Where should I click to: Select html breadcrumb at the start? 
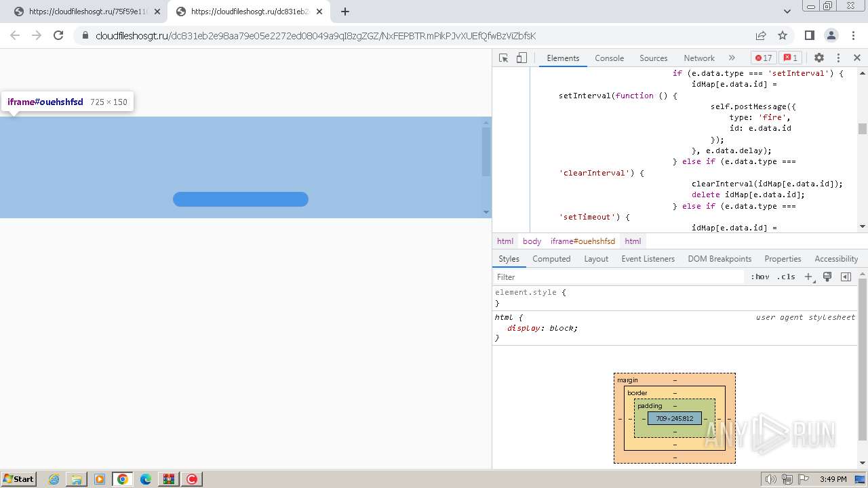[505, 241]
